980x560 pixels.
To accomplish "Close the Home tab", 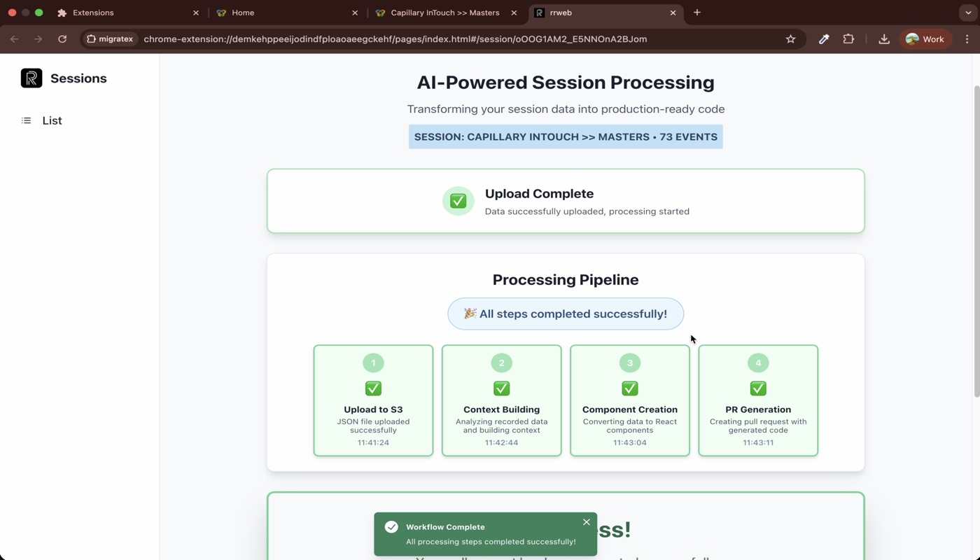I will tap(355, 13).
